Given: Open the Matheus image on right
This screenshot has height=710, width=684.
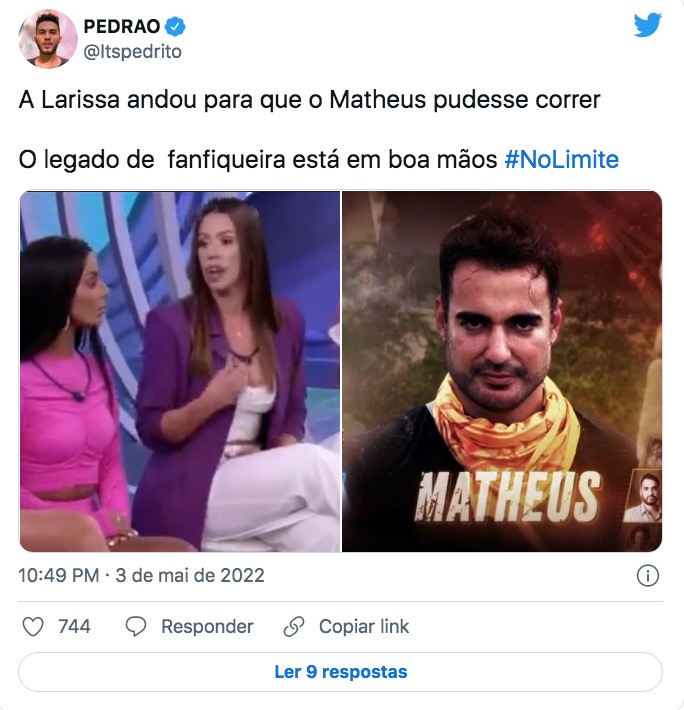Looking at the screenshot, I should click(502, 371).
